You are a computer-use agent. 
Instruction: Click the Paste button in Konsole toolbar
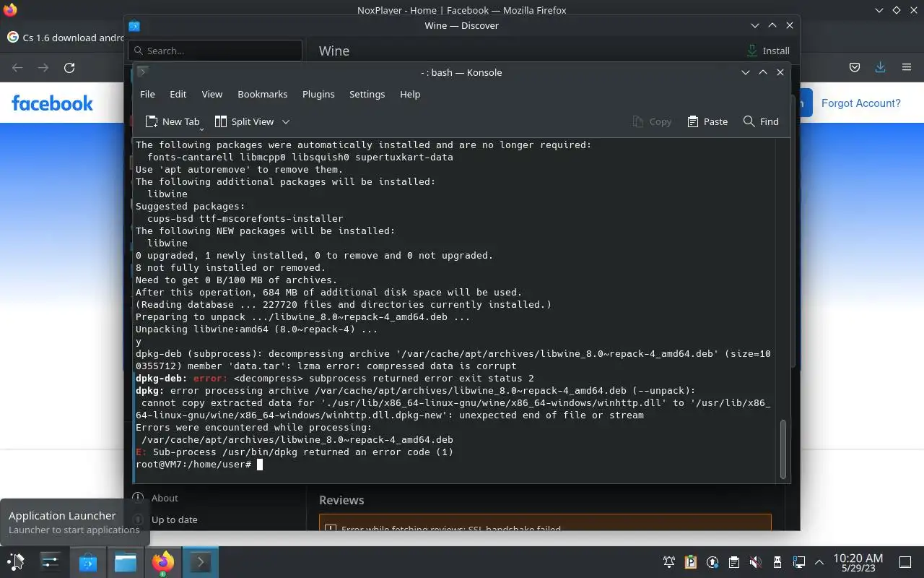tap(707, 121)
